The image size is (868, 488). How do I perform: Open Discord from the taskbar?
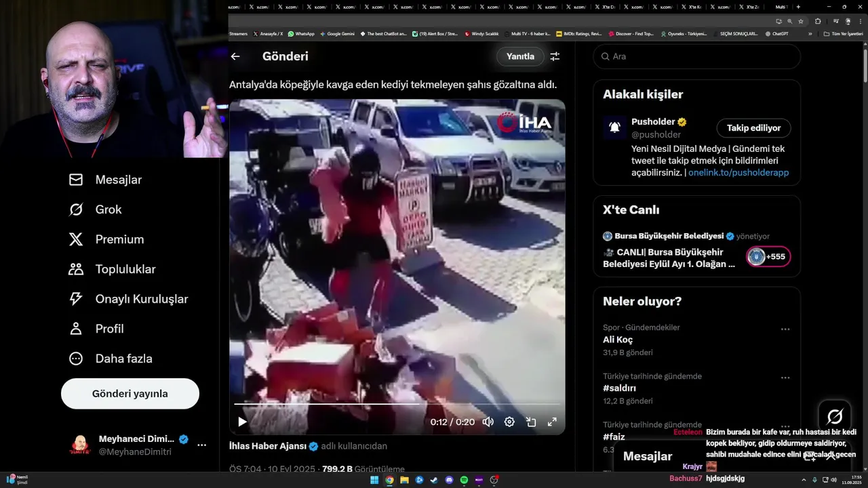449,480
